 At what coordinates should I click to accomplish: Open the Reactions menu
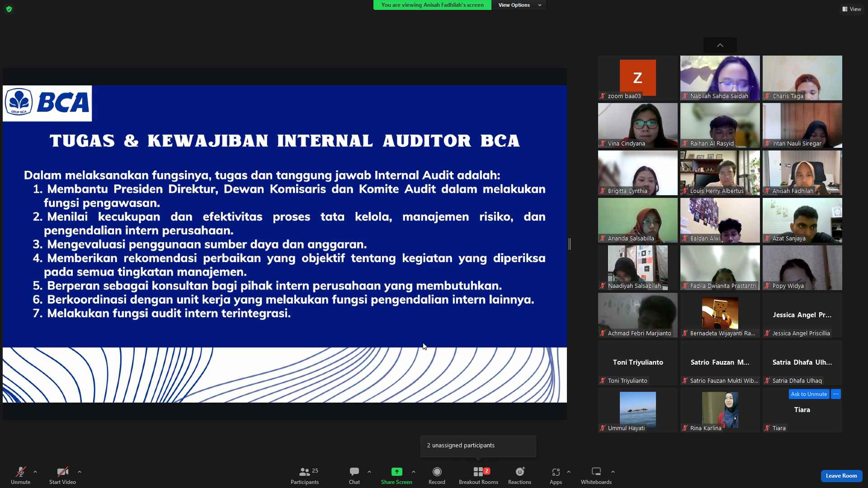point(519,475)
